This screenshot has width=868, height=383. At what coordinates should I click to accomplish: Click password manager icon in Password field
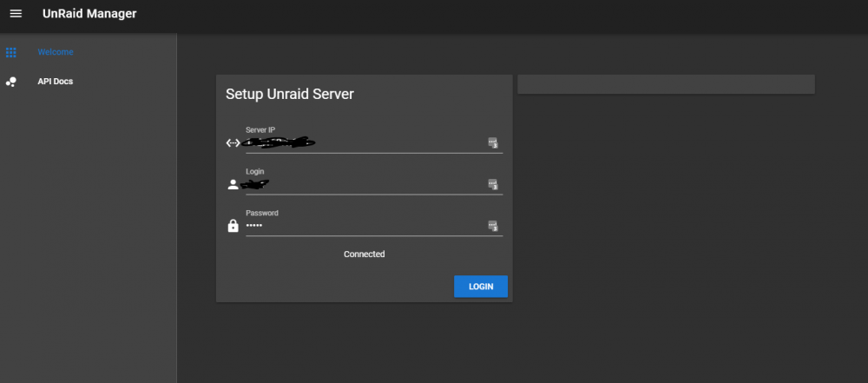click(493, 226)
